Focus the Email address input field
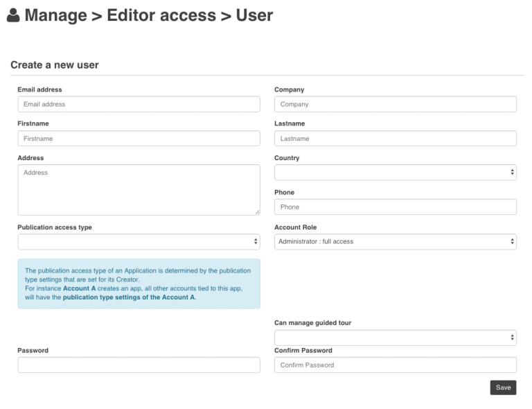Viewport: 532px width, 409px height. point(139,104)
